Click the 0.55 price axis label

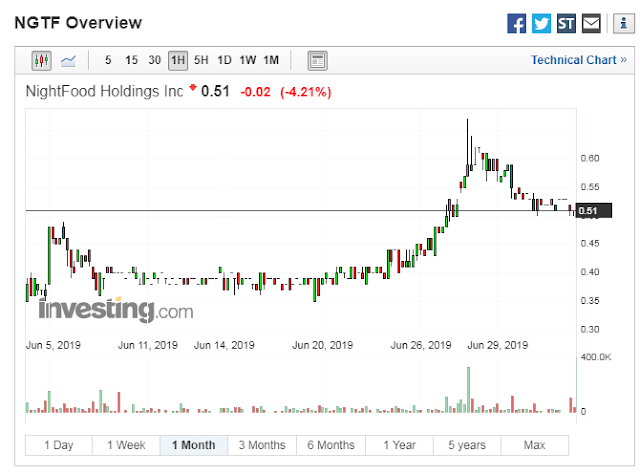(590, 187)
